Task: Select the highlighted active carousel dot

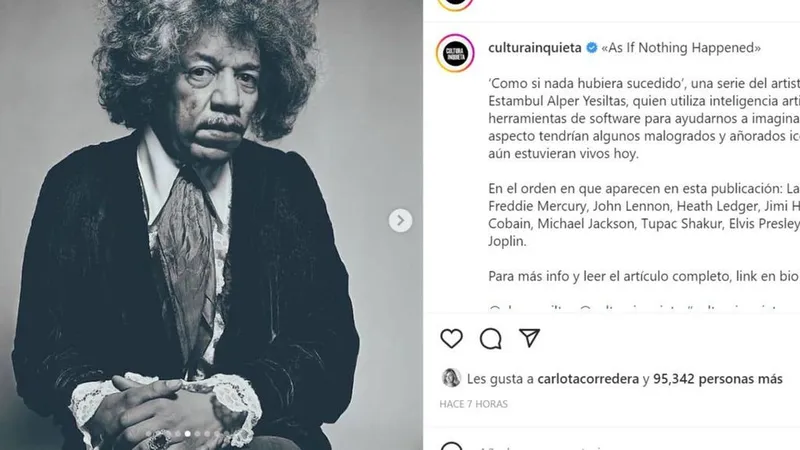Action: coord(188,434)
